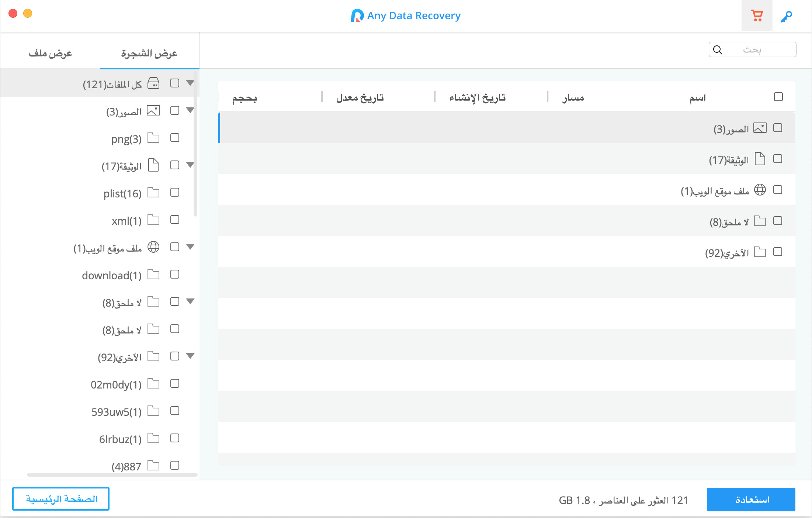812x518 pixels.
Task: Click the folder icon beside 593uw5(1)
Action: [x=153, y=411]
